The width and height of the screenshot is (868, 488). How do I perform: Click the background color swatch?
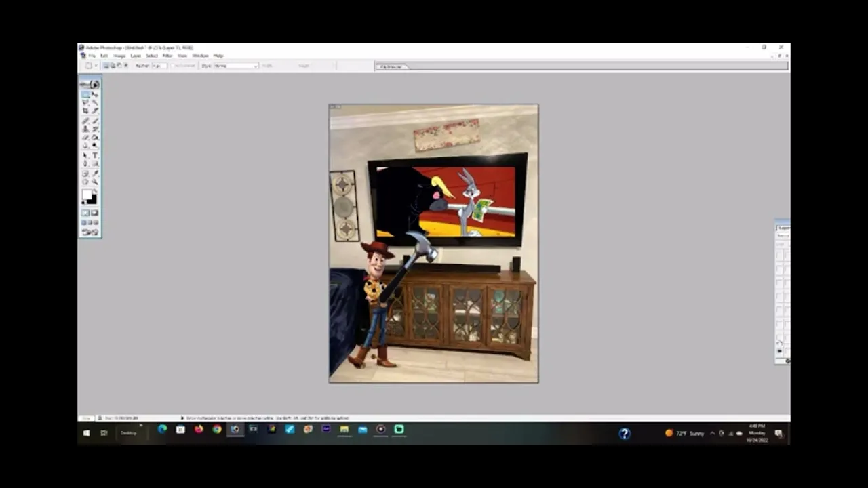point(93,199)
